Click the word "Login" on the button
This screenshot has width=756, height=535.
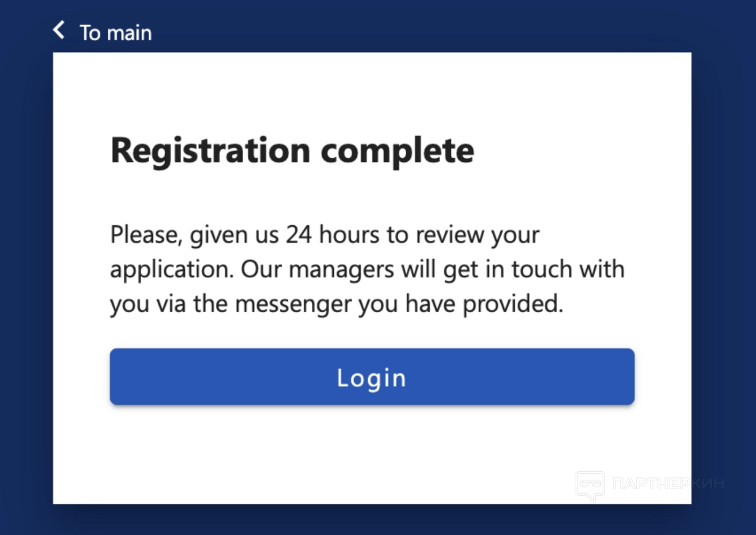[371, 378]
